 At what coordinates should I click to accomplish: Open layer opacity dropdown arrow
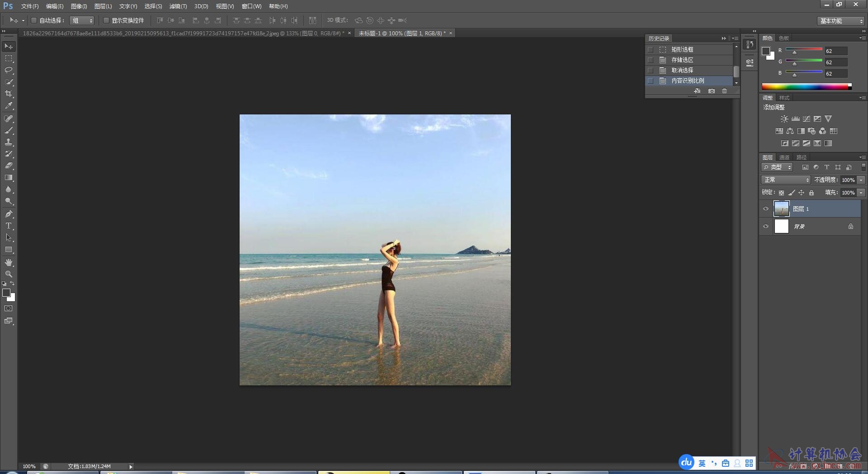pos(861,180)
